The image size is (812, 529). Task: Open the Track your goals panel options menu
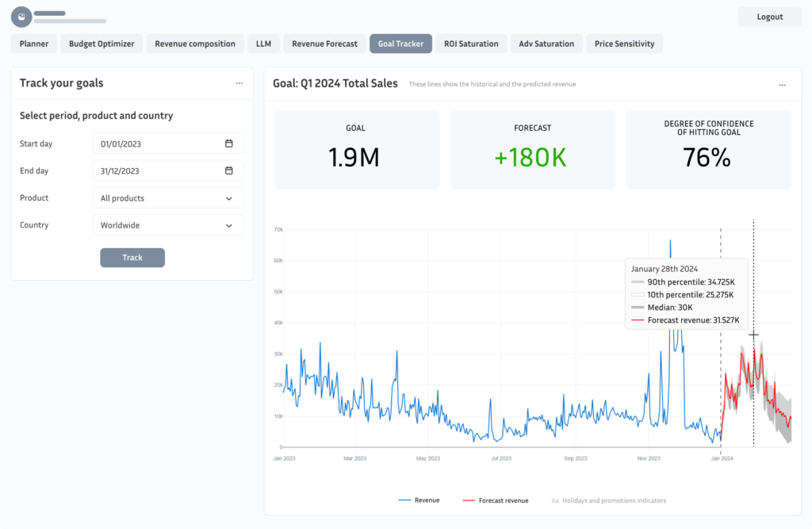click(x=239, y=83)
